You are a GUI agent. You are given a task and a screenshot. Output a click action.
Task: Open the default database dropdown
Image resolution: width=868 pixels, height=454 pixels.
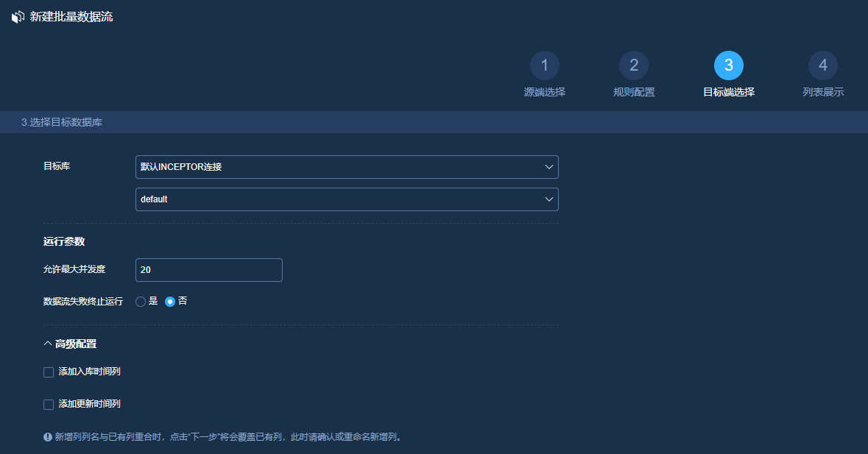click(346, 199)
